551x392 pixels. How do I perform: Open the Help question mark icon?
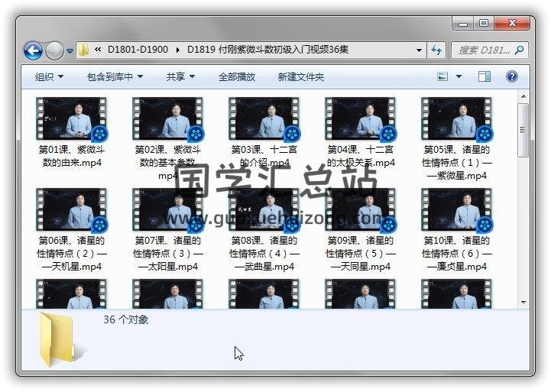[x=511, y=76]
